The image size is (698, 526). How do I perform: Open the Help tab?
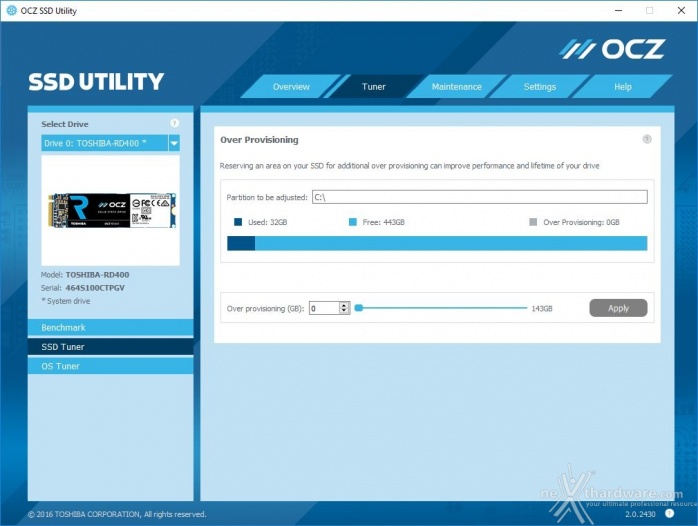coord(623,86)
